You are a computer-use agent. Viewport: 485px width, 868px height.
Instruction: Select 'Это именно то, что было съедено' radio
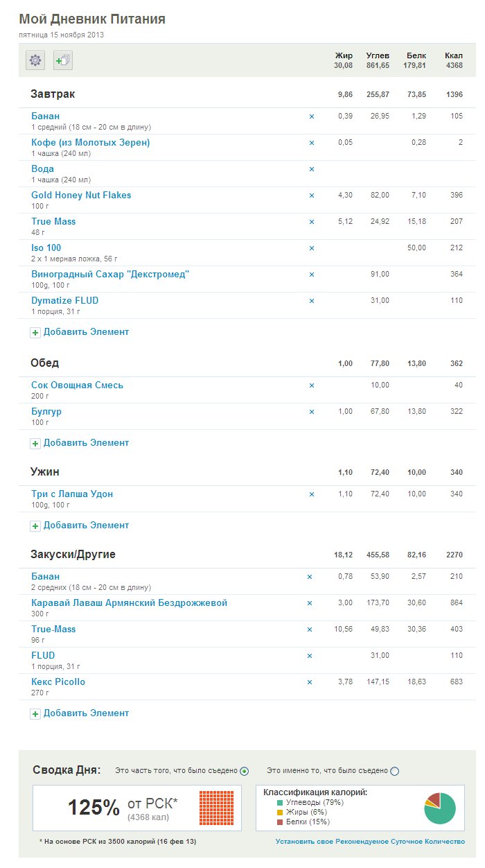395,771
